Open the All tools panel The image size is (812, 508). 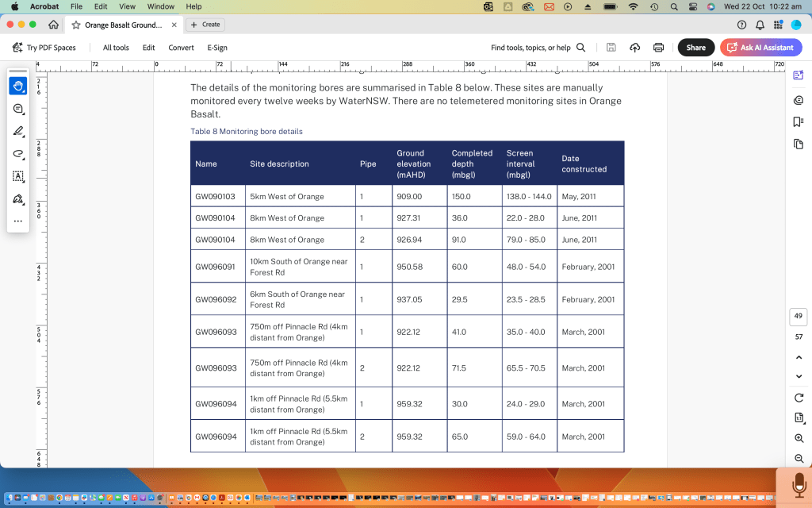(116, 48)
